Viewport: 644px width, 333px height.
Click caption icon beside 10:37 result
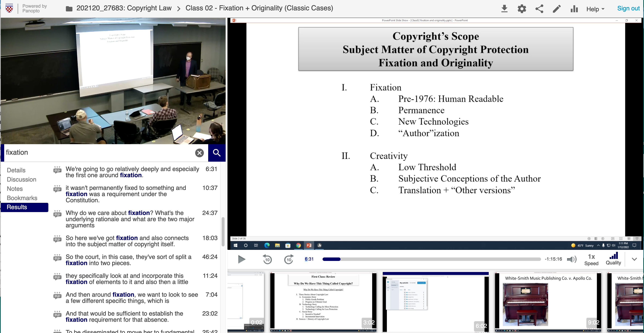tap(57, 189)
